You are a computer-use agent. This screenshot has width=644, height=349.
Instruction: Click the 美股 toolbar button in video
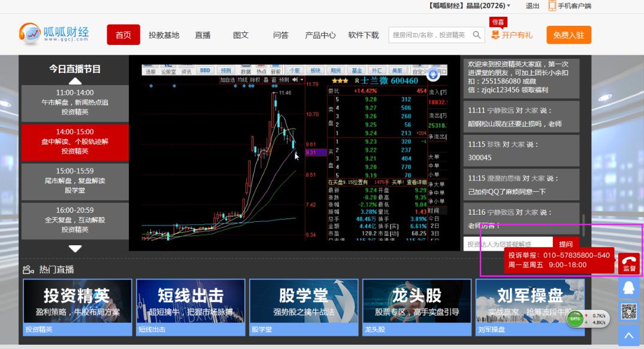tap(397, 70)
